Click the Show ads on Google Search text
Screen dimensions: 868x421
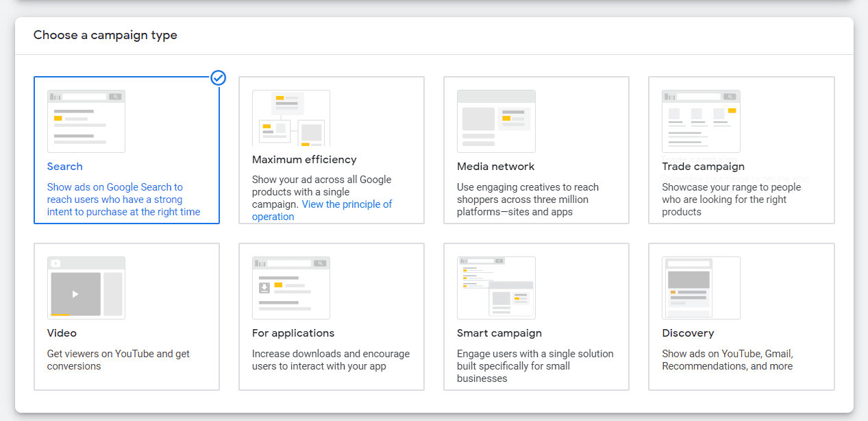[114, 187]
